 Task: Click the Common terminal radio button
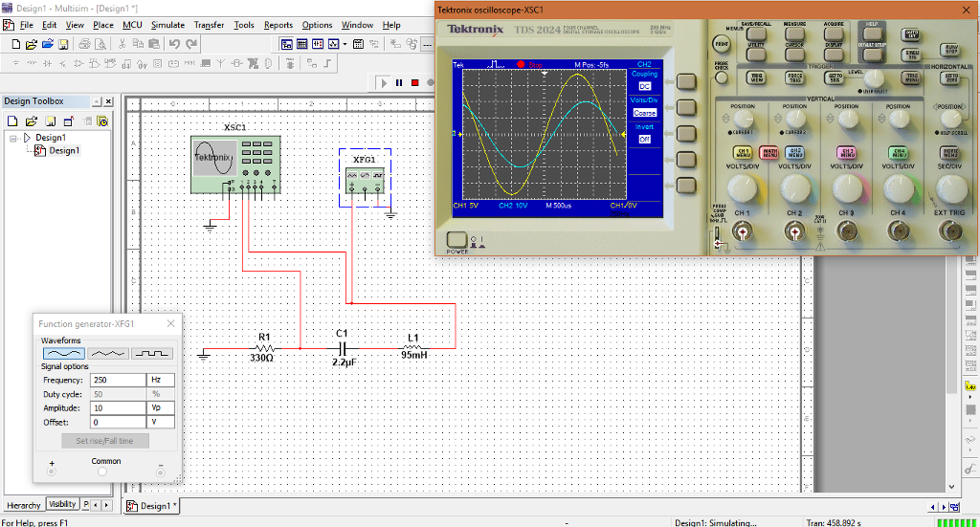[102, 472]
